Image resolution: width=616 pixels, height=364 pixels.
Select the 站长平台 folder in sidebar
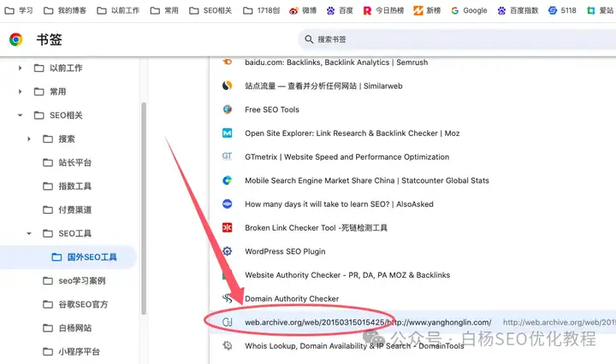[x=68, y=162]
